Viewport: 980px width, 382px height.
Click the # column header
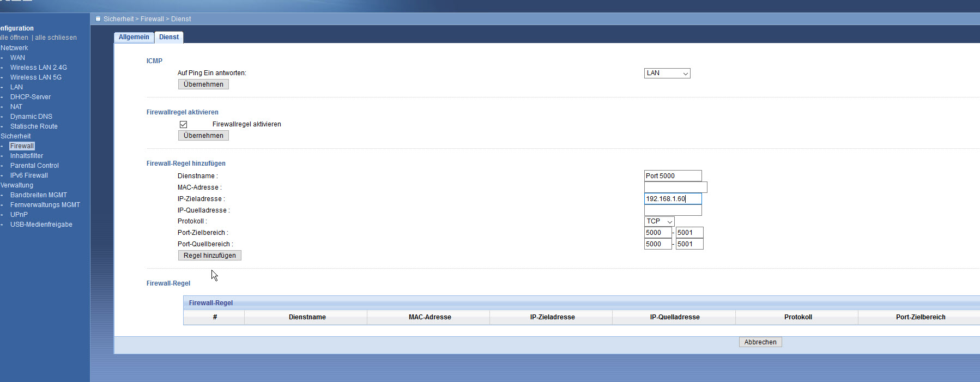(x=215, y=317)
